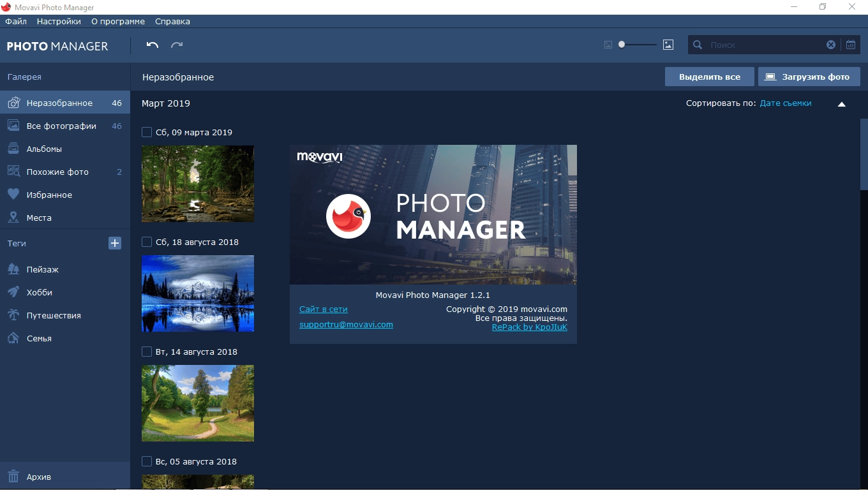Filter by the Семья tag

click(65, 338)
